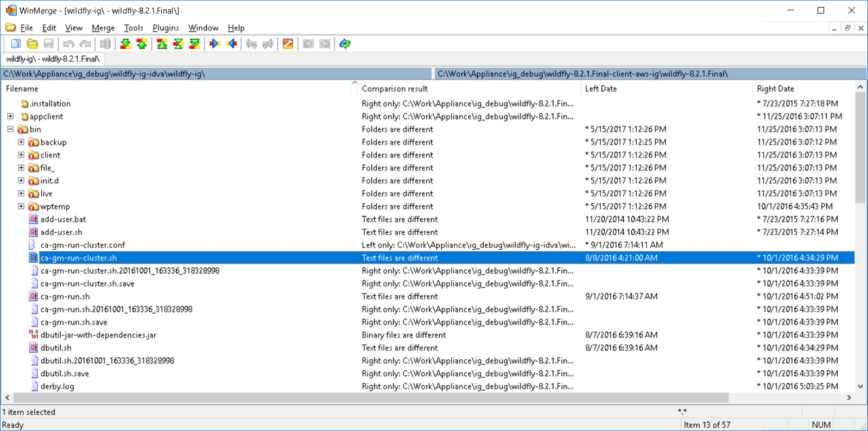This screenshot has height=431, width=868.
Task: Sort by the Comparison result column header
Action: tap(468, 88)
